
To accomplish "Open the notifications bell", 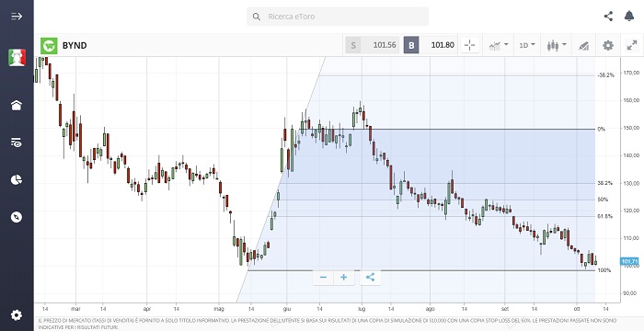I will click(628, 16).
